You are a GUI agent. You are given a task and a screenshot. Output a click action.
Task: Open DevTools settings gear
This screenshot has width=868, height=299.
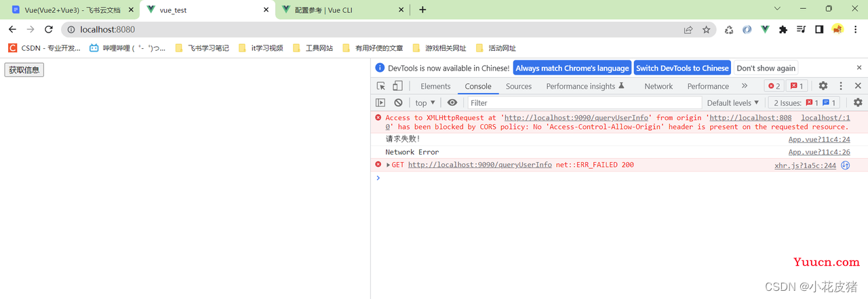coord(823,86)
